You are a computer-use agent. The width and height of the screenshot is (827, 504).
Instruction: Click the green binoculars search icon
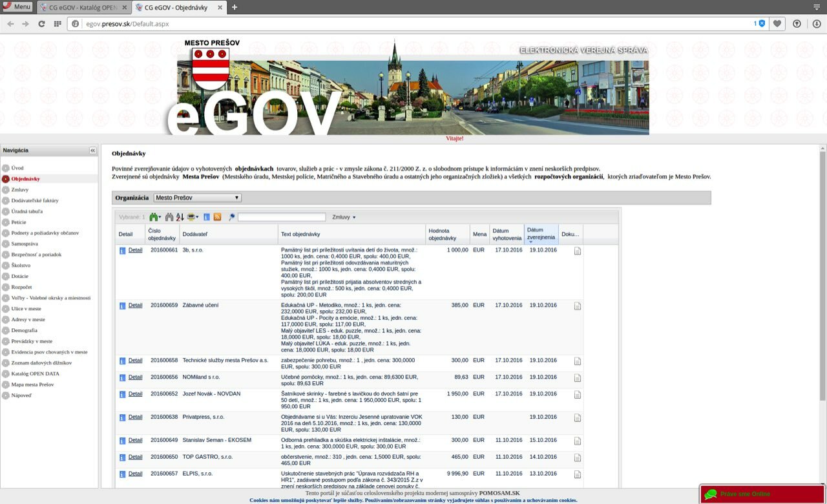coord(154,217)
